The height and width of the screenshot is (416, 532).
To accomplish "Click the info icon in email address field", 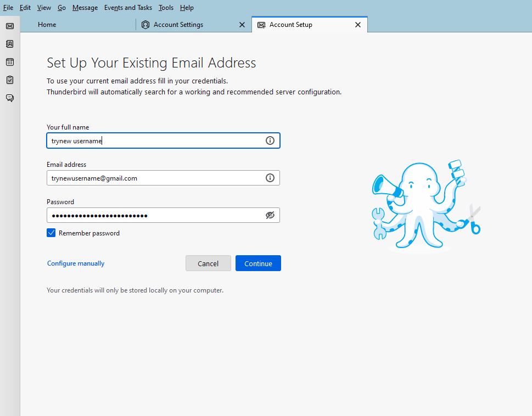I will point(270,178).
